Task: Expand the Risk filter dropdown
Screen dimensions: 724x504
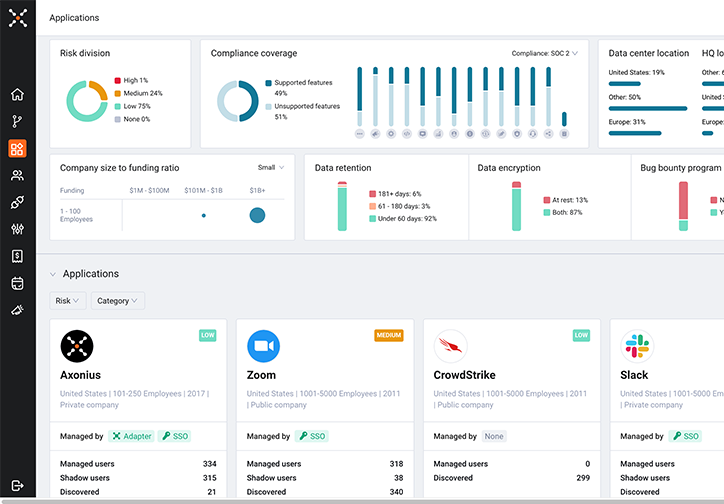Action: 68,301
